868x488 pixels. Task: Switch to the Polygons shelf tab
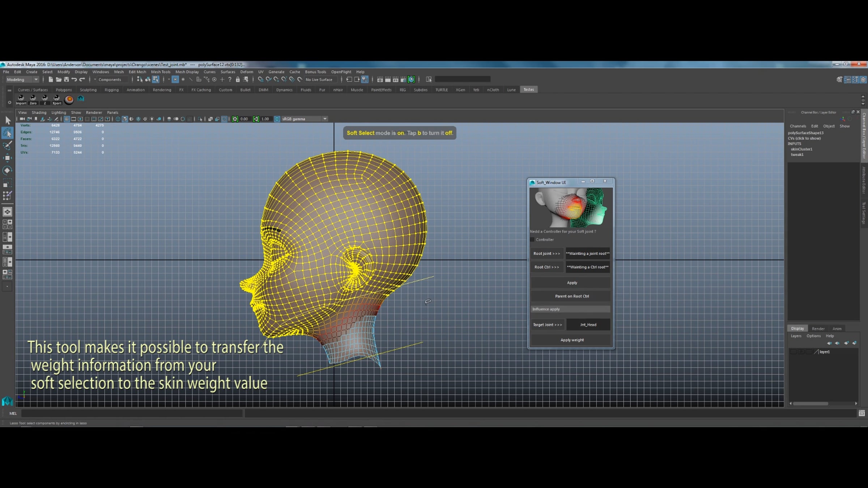click(64, 90)
